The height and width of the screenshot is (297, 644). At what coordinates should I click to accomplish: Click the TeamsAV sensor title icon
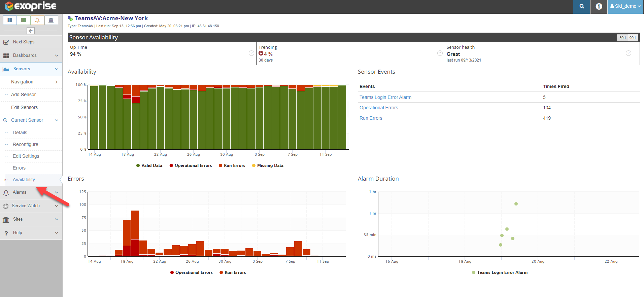(x=70, y=18)
